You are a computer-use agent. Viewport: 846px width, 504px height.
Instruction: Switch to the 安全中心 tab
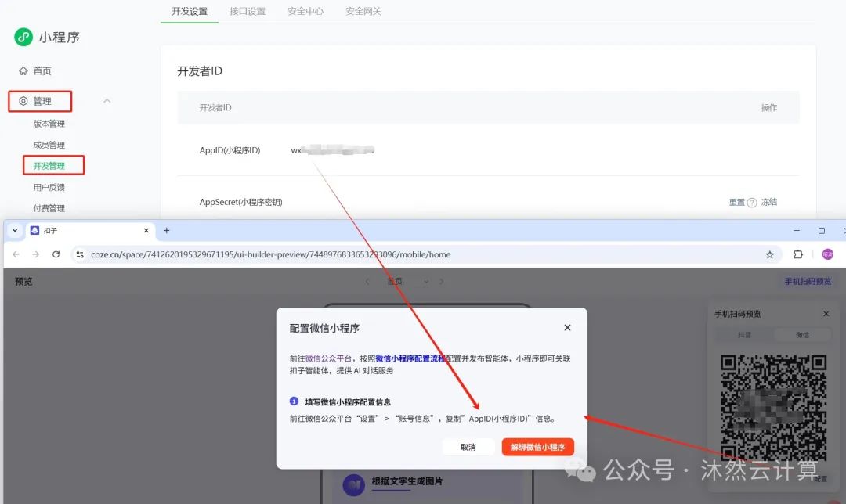[305, 11]
